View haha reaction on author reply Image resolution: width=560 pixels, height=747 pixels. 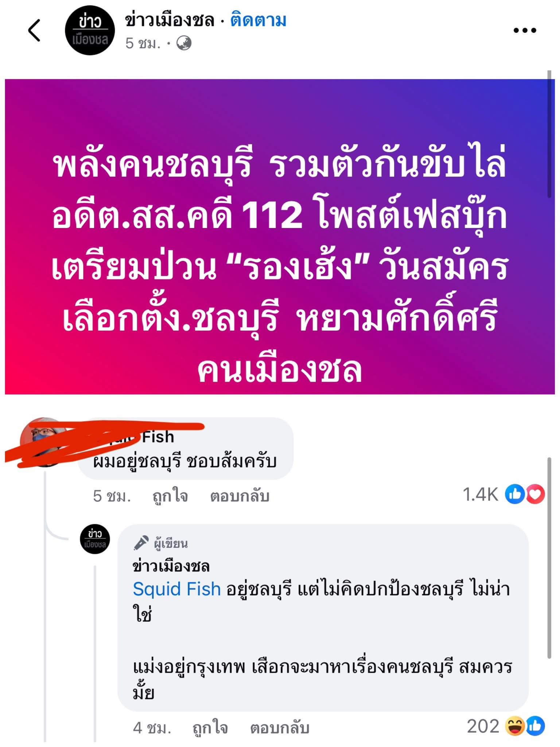[x=514, y=726]
